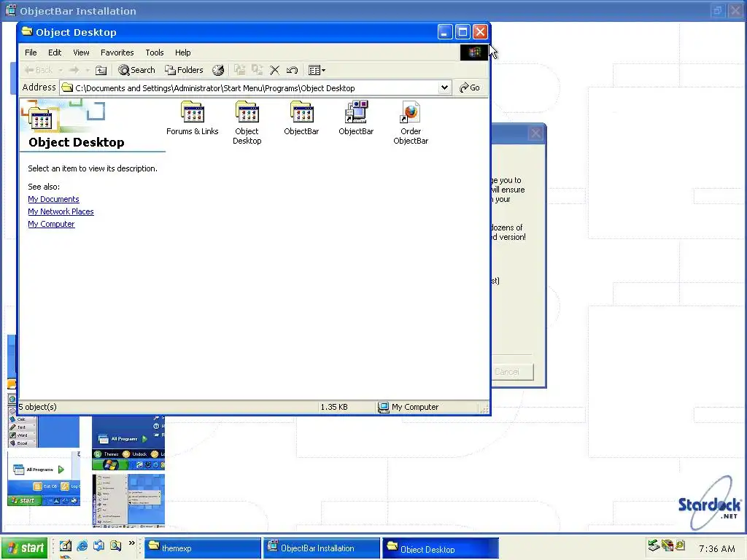Click the Object Desktop taskbar button
Image resolution: width=747 pixels, height=560 pixels.
coord(441,548)
